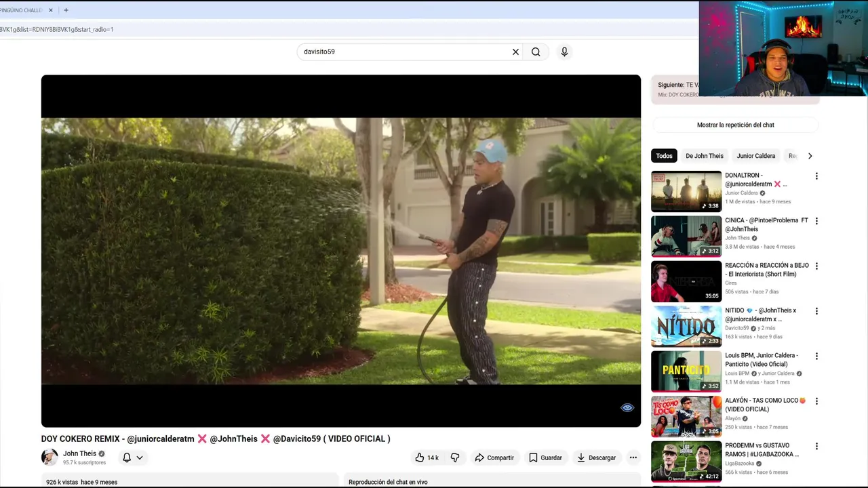
Task: Open the PANTICITO video thumbnail
Action: point(686,371)
